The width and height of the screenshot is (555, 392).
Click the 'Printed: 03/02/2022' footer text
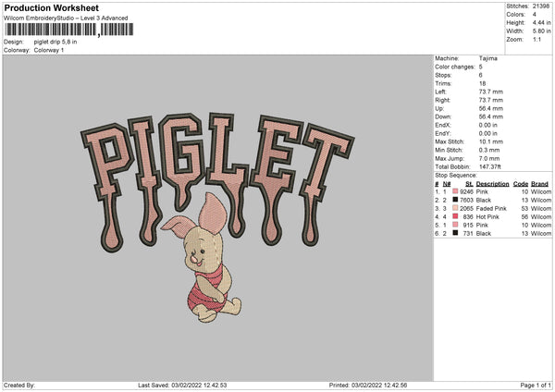[x=368, y=385]
